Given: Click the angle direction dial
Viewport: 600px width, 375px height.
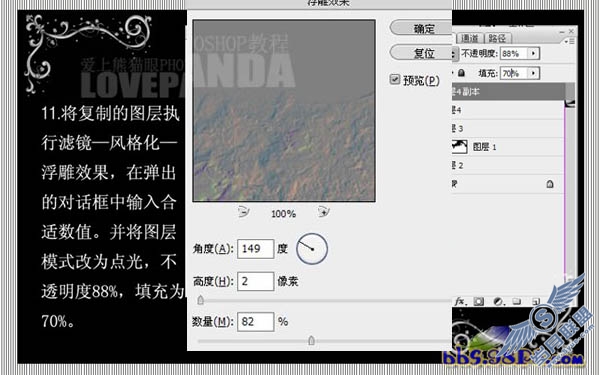Looking at the screenshot, I should (x=312, y=249).
